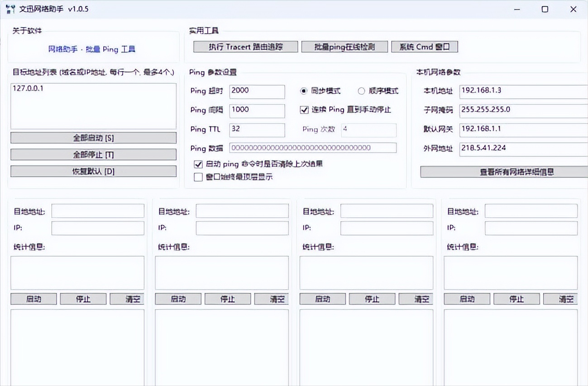Open 批量ping在线检测 tool

(x=345, y=47)
